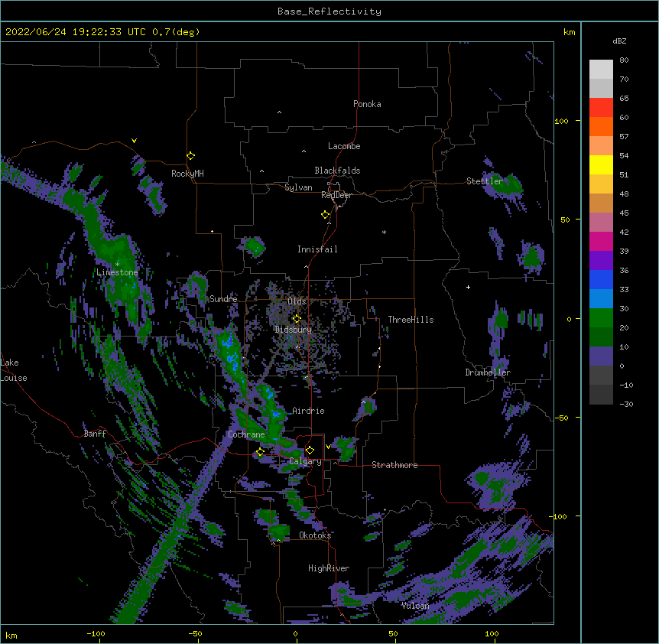The width and height of the screenshot is (659, 644).
Task: Click the 100 tick label on the bottom axis
Action: [x=492, y=633]
